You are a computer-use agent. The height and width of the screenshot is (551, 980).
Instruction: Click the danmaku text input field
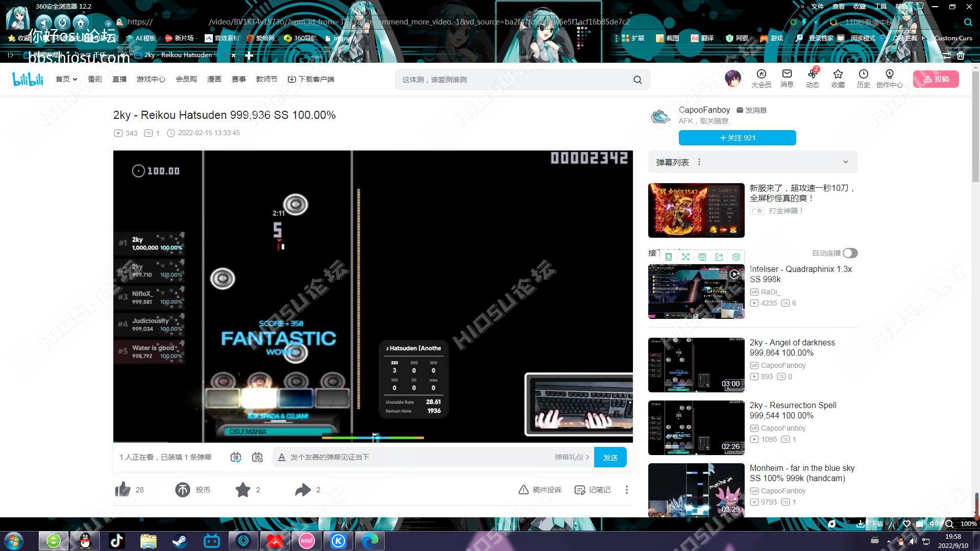tap(419, 457)
